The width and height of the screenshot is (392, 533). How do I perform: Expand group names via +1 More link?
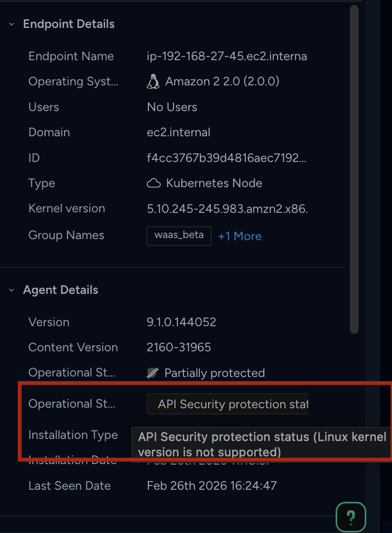pos(240,236)
